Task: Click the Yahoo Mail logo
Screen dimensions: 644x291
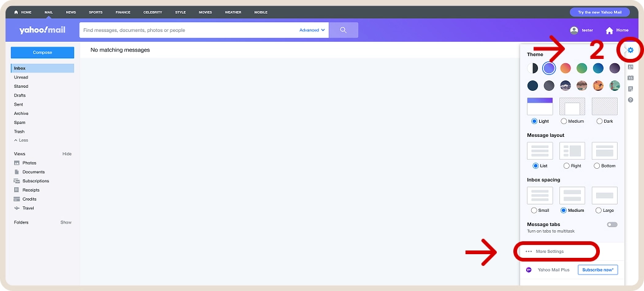Action: [x=42, y=30]
